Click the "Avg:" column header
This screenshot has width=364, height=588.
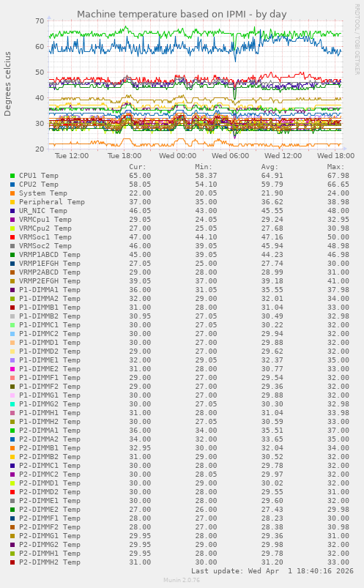tap(270, 167)
